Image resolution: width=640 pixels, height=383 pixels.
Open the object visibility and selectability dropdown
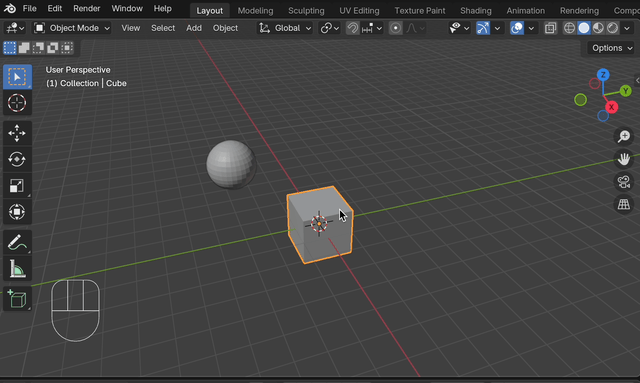point(459,28)
